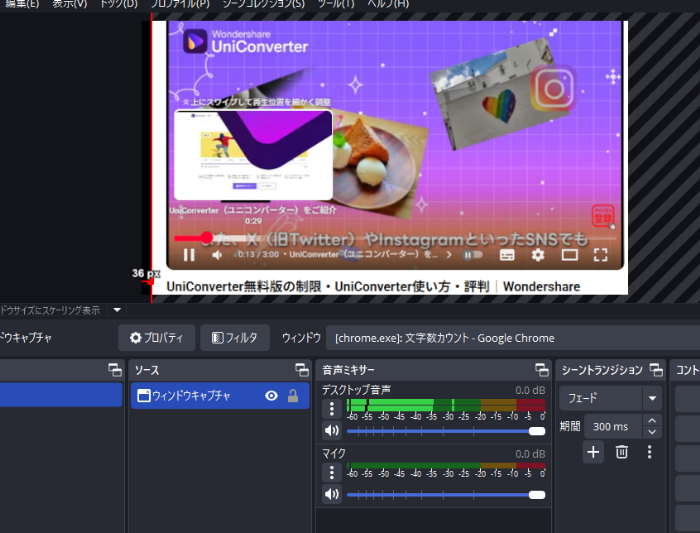This screenshot has width=700, height=533.
Task: Click the マイク 0.0 dB value
Action: pos(530,454)
